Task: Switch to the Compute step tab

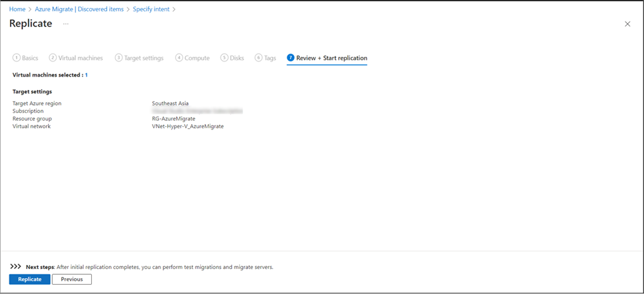Action: [x=193, y=58]
